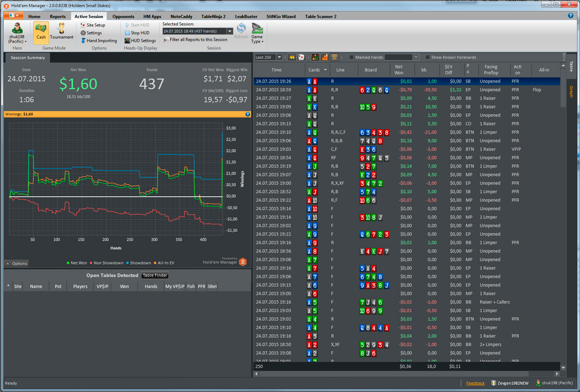Open the orange application menu button
580x392 pixels.
(14, 15)
